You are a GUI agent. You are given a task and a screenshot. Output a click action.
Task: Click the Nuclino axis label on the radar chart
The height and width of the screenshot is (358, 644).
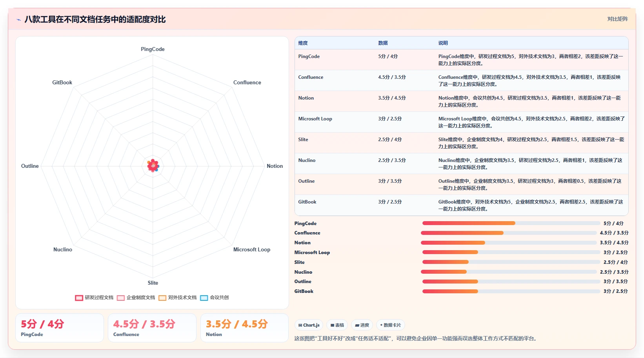[63, 250]
